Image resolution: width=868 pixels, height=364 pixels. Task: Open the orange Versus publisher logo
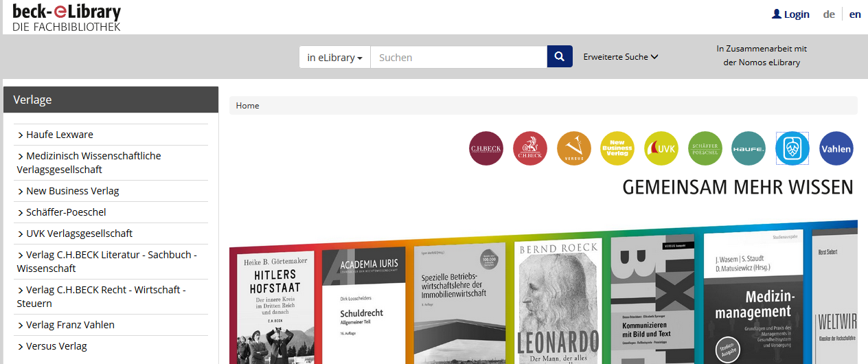point(574,148)
